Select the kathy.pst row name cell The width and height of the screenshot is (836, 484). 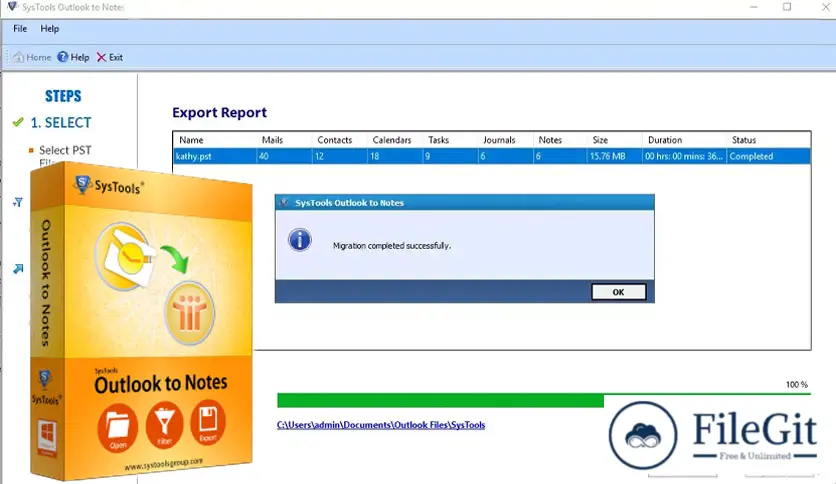tap(215, 156)
